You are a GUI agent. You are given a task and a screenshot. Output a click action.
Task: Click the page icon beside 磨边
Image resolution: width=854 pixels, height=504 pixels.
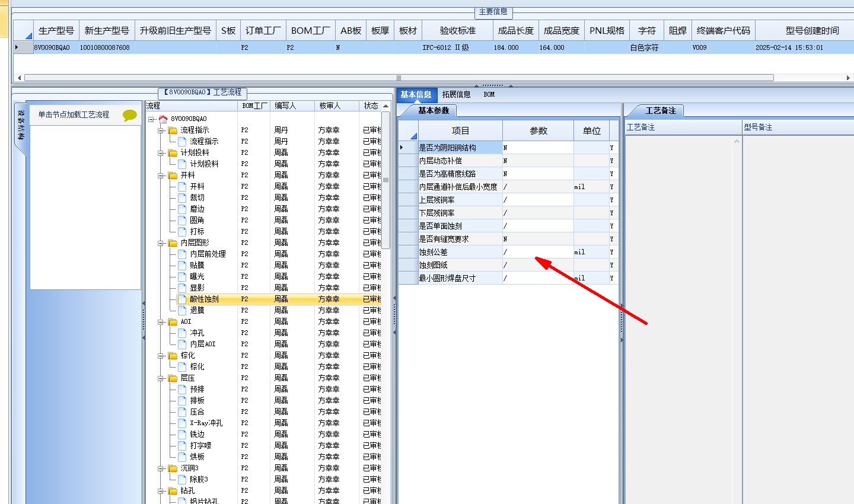pos(183,209)
